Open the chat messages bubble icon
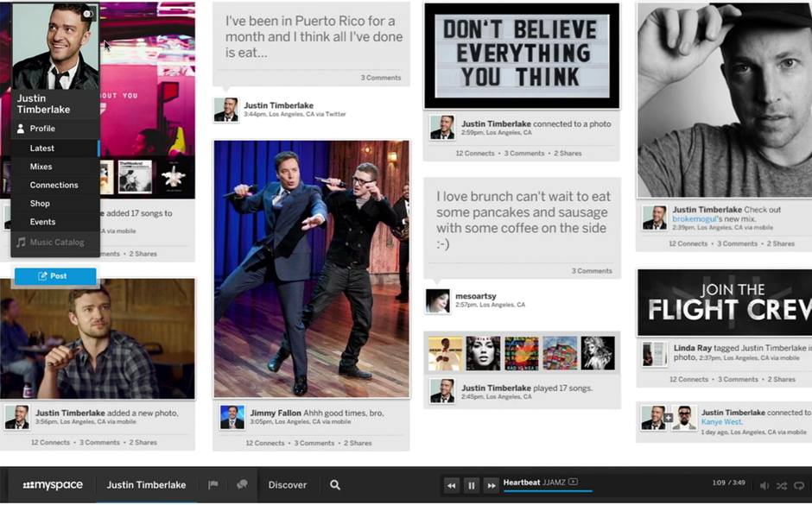812x505 pixels. [x=242, y=485]
